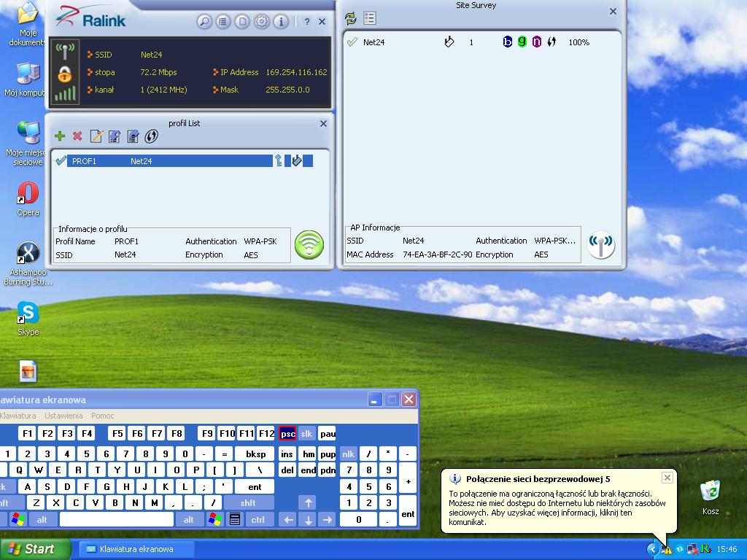Click Klawiatura ekranowa taskbar button

[136, 549]
